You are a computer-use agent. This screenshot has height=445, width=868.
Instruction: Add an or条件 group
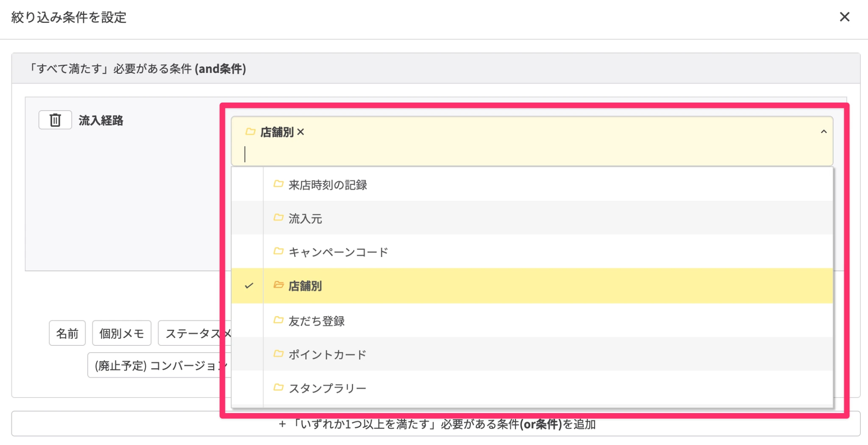click(436, 424)
